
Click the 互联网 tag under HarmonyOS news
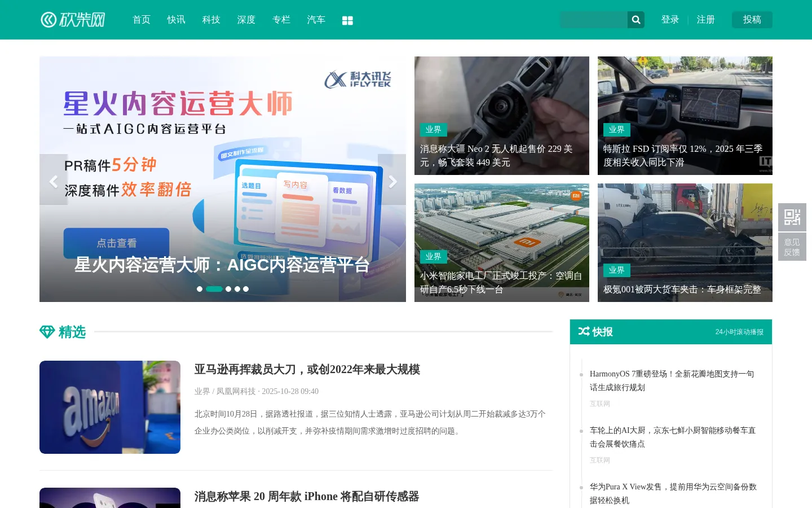[x=600, y=404]
